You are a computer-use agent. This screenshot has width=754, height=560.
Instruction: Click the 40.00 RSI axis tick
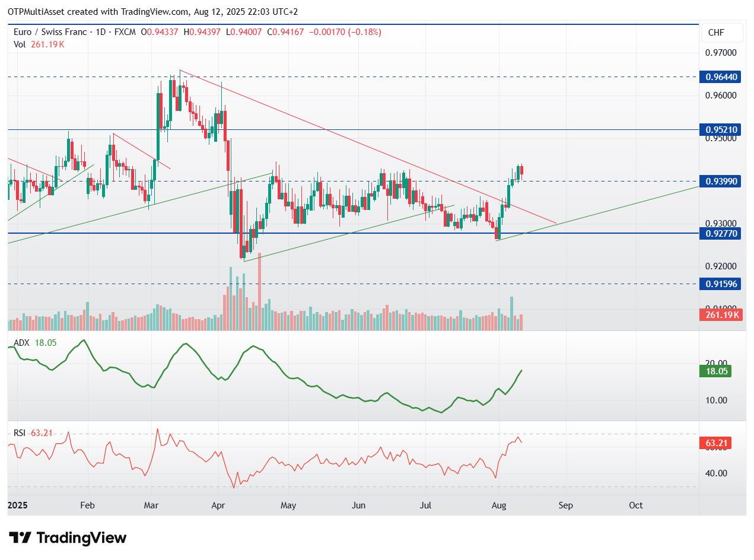[x=716, y=473]
